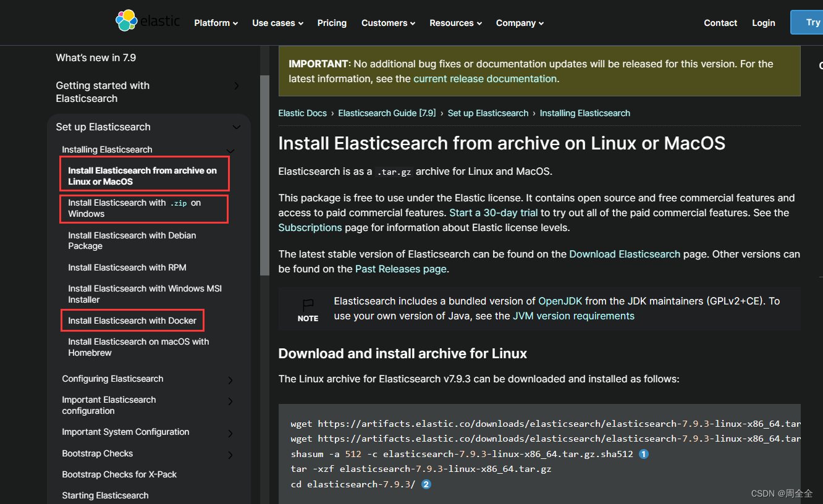Viewport: 823px width, 504px height.
Task: Collapse the Set up Elasticsearch chevron
Action: coord(236,127)
